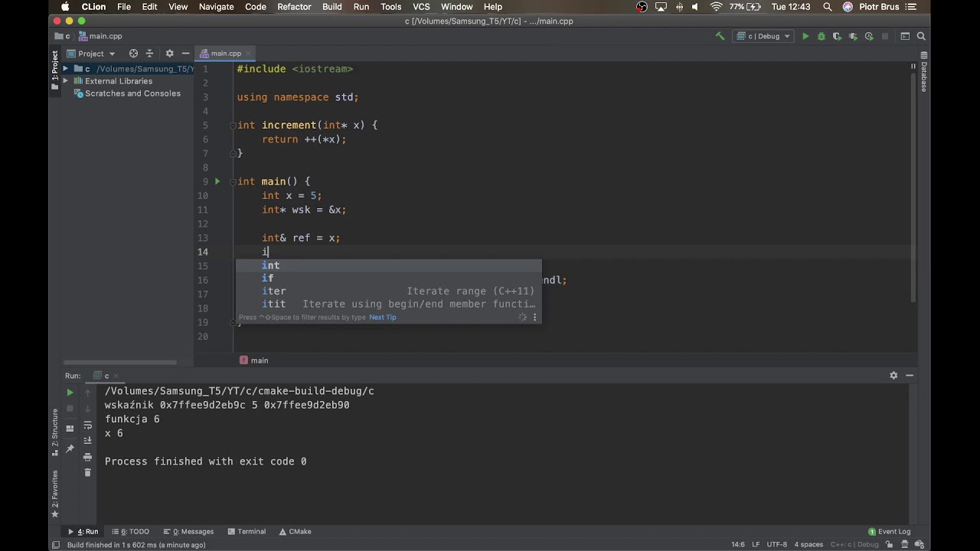Open the Build menu
The height and width of the screenshot is (551, 980).
click(332, 7)
